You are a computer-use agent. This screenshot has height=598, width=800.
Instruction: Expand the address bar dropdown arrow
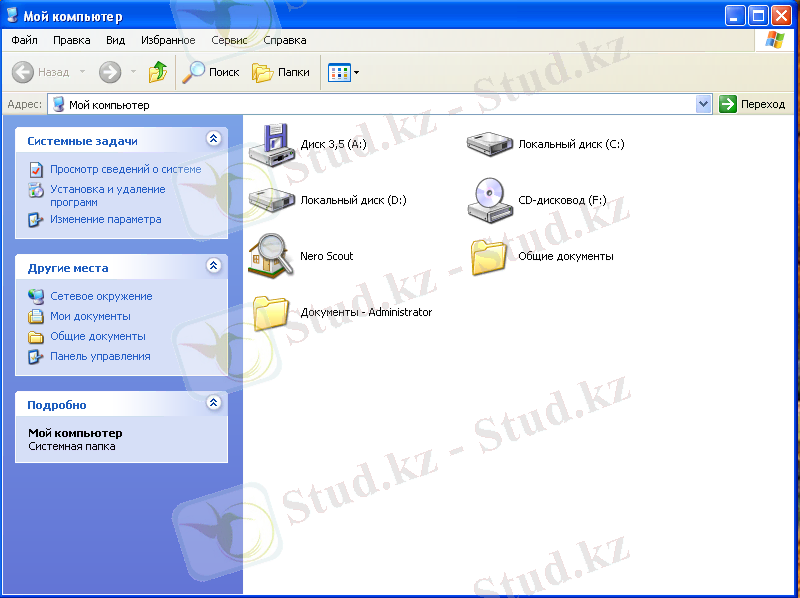pyautogui.click(x=703, y=104)
